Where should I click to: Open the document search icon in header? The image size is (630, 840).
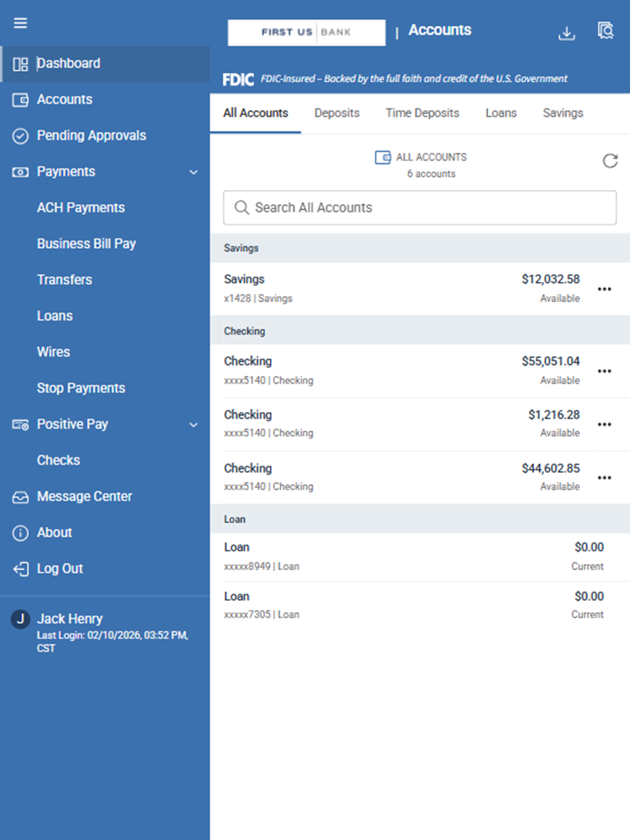click(605, 31)
